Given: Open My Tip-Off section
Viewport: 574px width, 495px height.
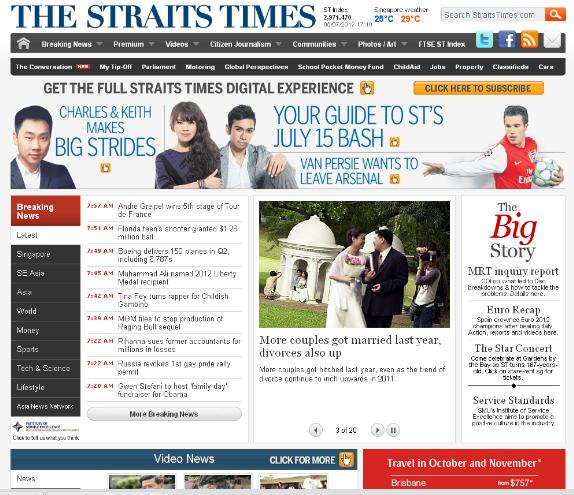Looking at the screenshot, I should point(116,67).
